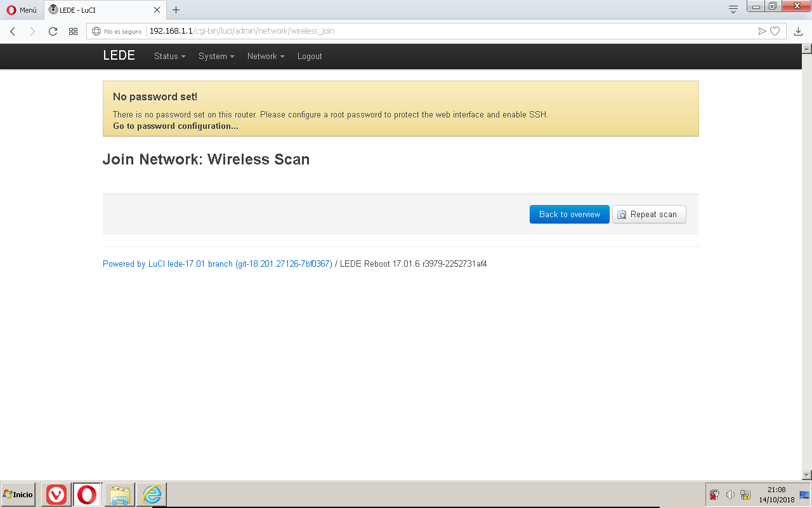Click the red security tray icon
This screenshot has width=812, height=508.
click(x=714, y=495)
